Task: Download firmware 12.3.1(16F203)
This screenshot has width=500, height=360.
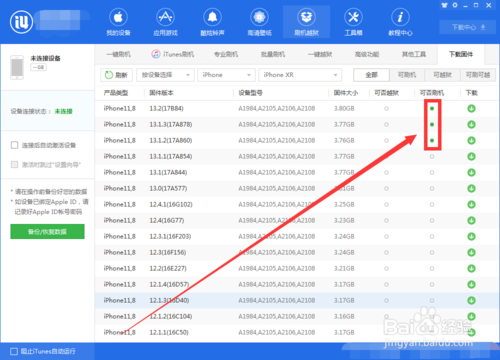Action: (x=471, y=236)
